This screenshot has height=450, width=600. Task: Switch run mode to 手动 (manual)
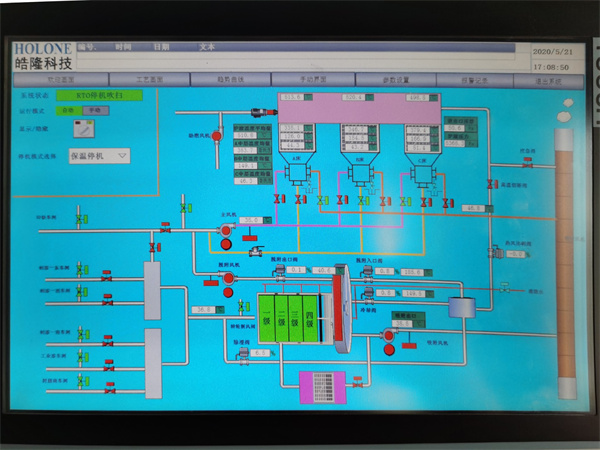click(92, 111)
